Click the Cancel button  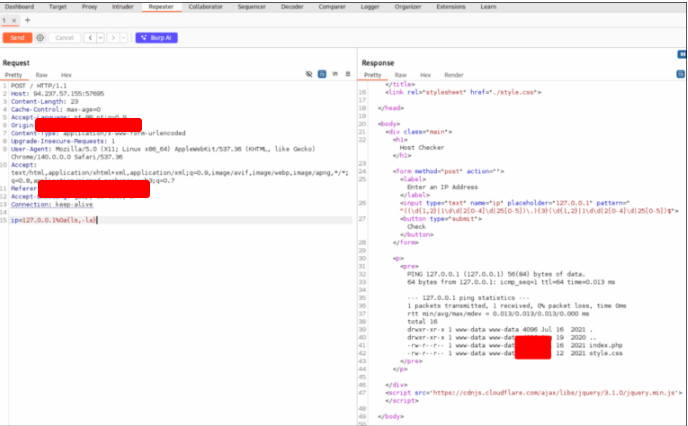[63, 38]
